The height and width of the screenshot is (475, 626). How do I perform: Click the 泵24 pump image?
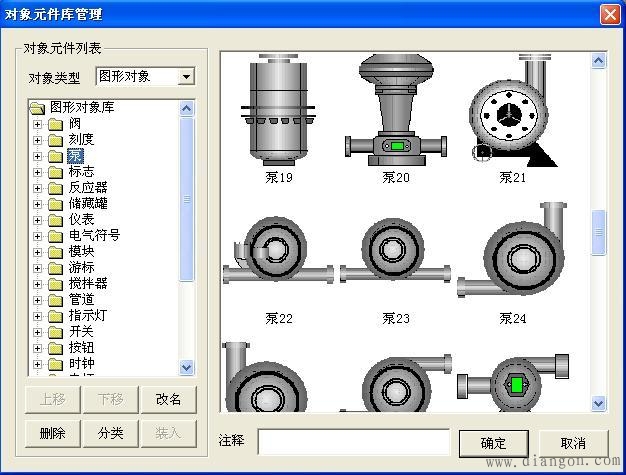pyautogui.click(x=512, y=256)
